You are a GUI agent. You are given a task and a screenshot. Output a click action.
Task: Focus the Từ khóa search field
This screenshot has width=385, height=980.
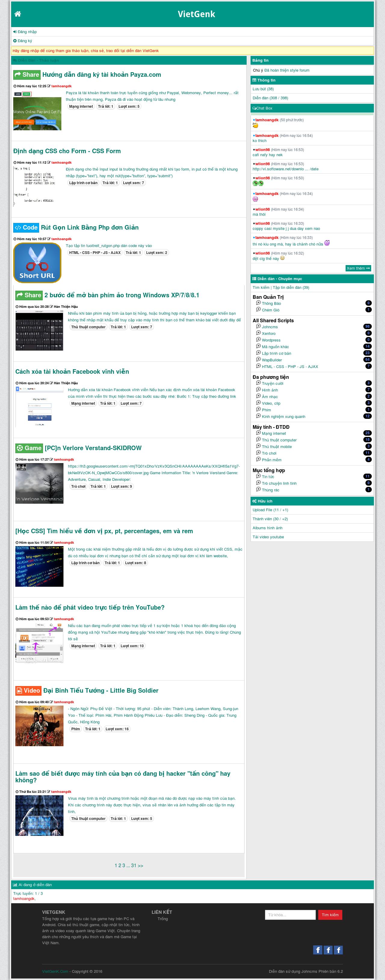pyautogui.click(x=290, y=915)
